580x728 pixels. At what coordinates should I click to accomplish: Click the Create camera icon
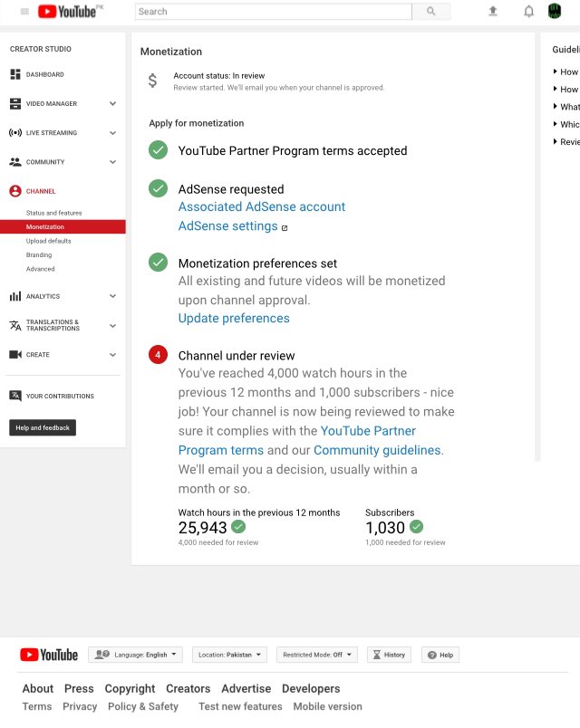15,355
